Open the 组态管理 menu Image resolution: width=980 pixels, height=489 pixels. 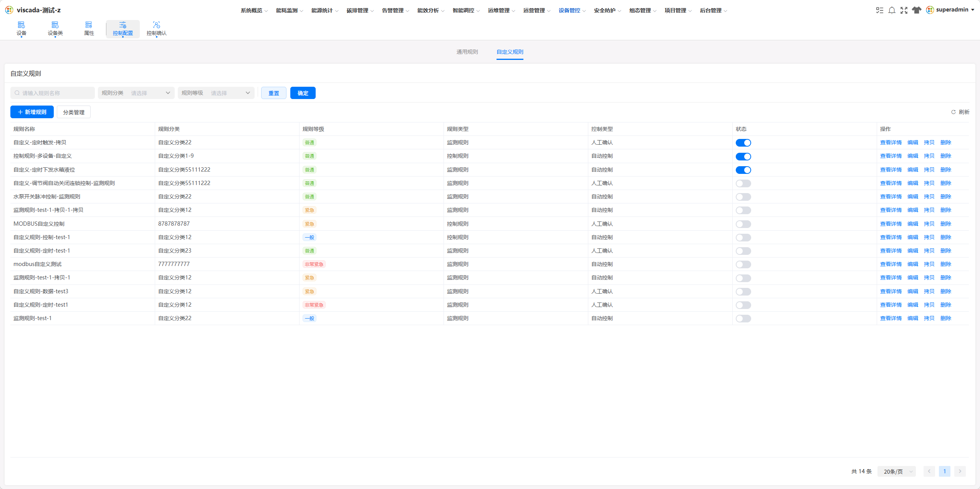(643, 10)
